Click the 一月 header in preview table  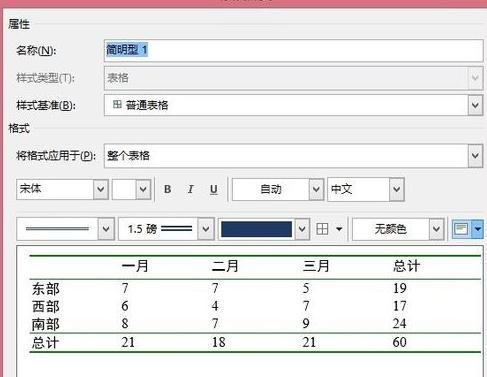point(135,266)
